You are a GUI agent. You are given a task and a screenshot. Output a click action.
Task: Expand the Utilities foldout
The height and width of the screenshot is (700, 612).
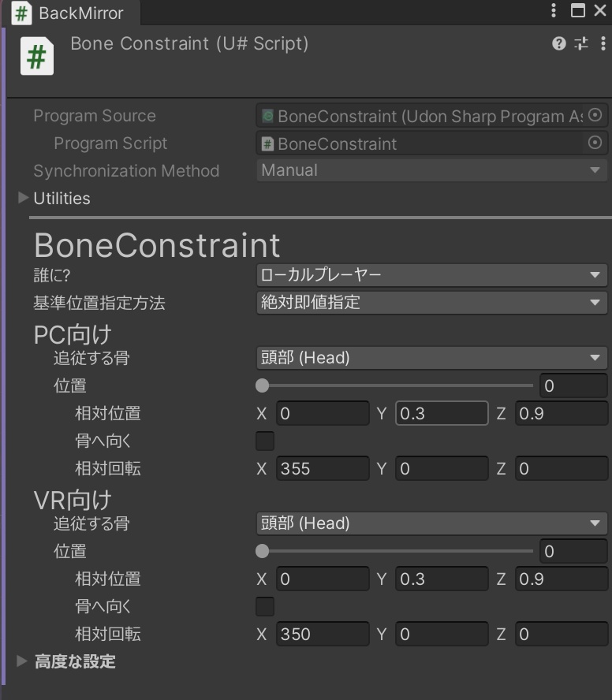[24, 198]
